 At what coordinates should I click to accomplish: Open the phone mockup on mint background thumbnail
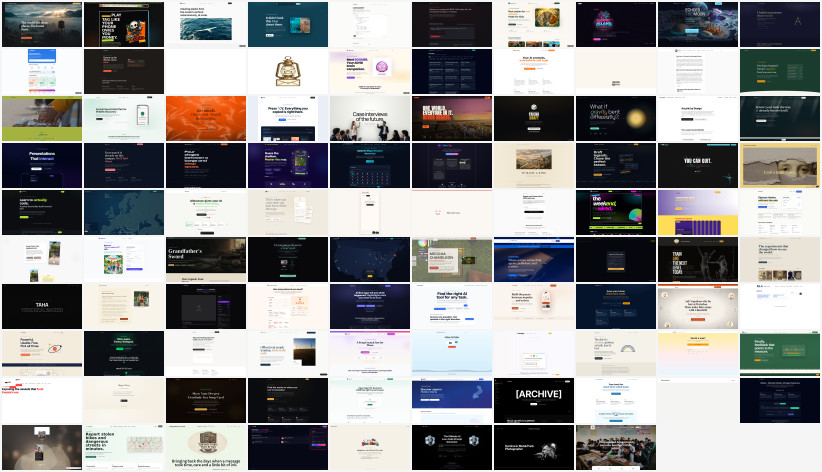coord(124,119)
